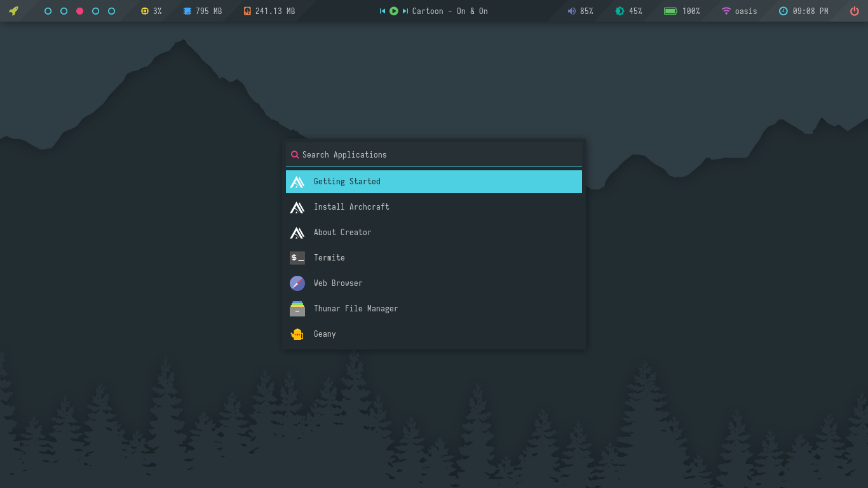Open the power menu icon
The image size is (868, 488).
point(854,11)
